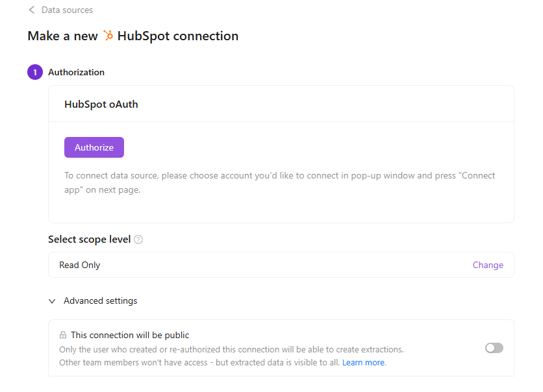
Task: Select the Authorization step label
Action: 76,72
